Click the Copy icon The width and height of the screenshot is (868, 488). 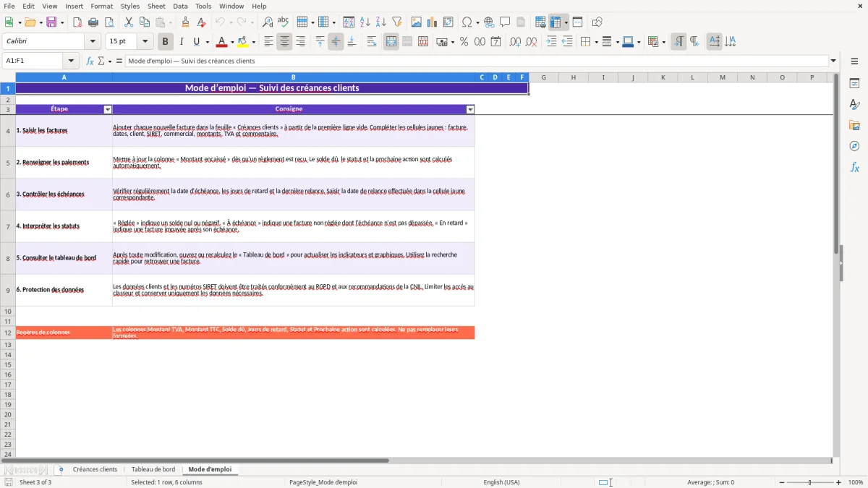[x=145, y=22]
